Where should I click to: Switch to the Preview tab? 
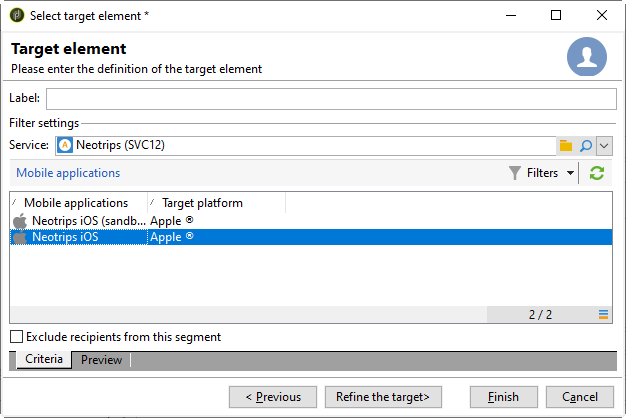(101, 360)
